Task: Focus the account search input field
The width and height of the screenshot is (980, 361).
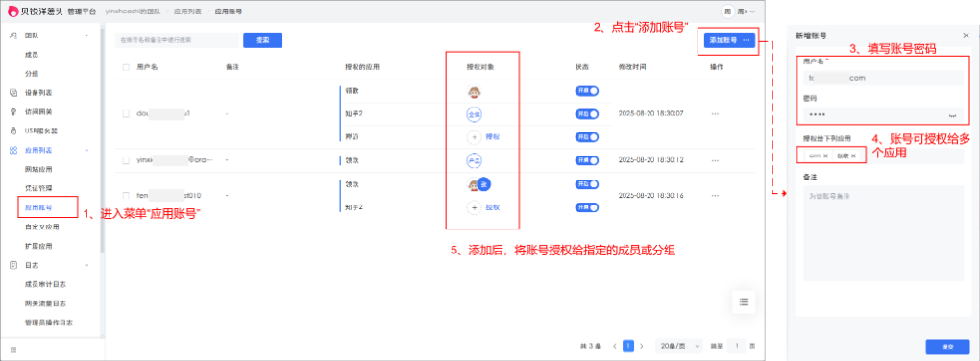Action: (x=177, y=40)
